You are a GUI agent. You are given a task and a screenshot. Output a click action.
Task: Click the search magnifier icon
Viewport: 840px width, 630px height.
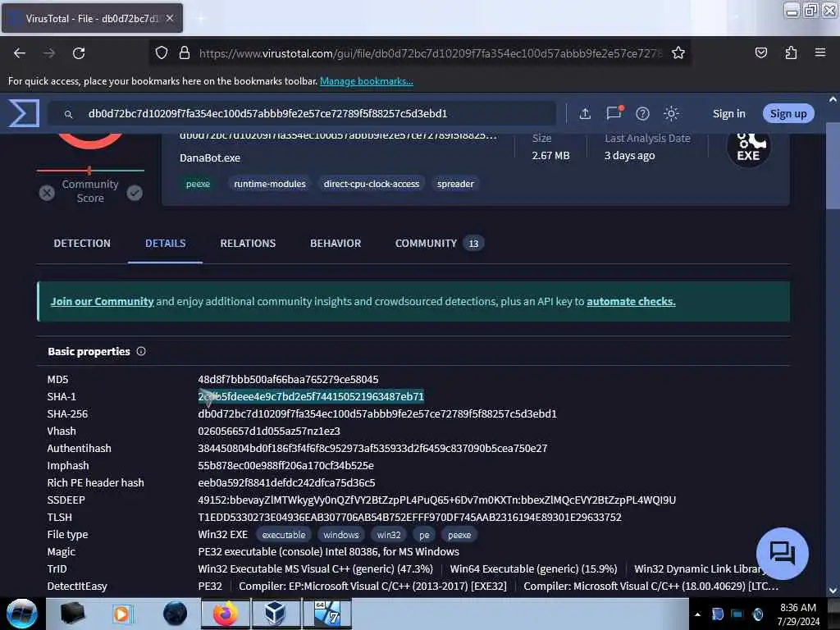(x=68, y=114)
